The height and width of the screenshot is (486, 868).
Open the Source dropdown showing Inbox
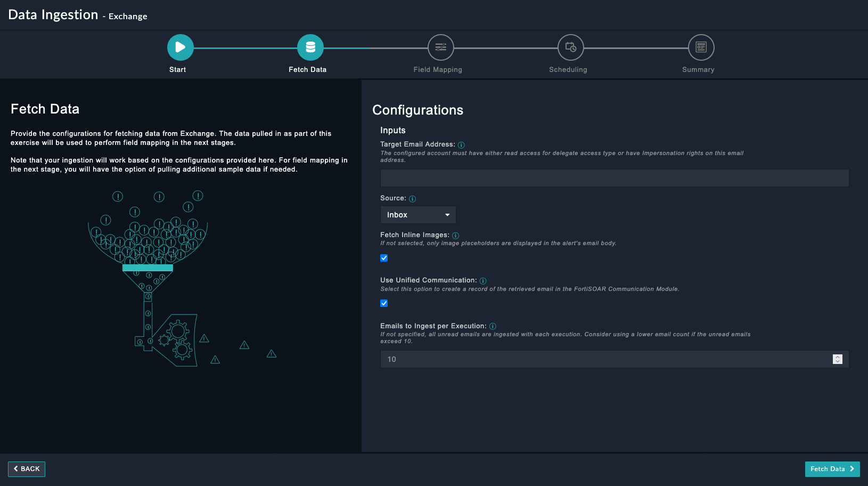(417, 215)
